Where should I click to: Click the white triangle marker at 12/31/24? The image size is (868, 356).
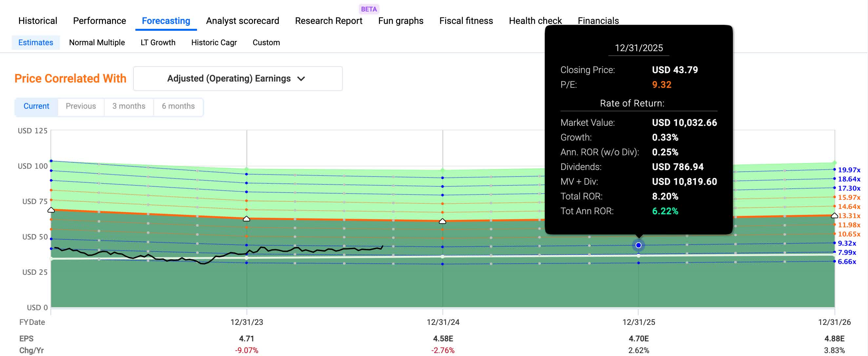tap(443, 221)
